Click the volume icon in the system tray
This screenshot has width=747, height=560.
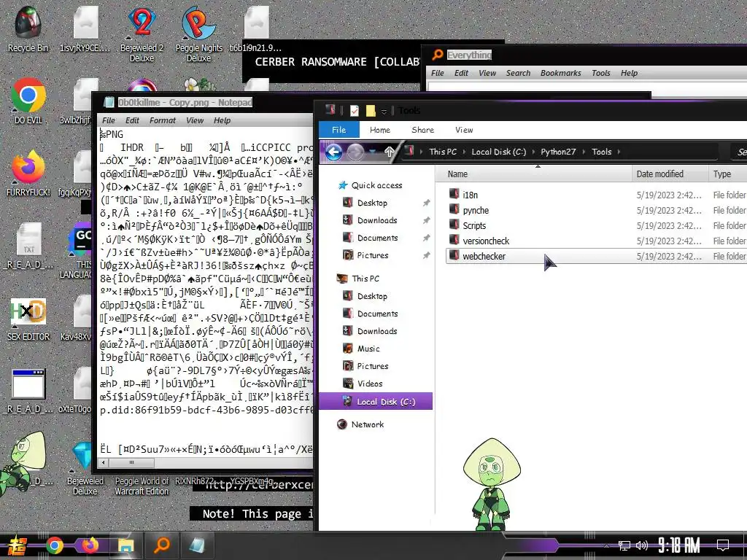(x=642, y=545)
